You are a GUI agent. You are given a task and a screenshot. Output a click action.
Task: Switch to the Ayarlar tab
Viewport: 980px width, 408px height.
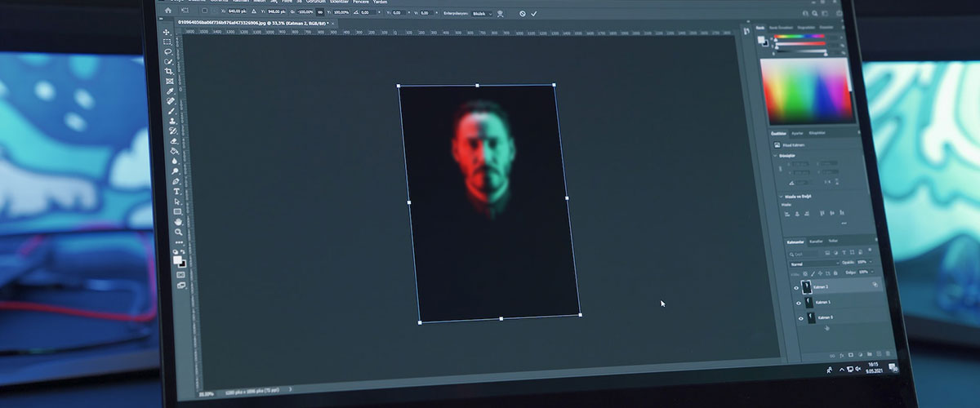click(797, 133)
